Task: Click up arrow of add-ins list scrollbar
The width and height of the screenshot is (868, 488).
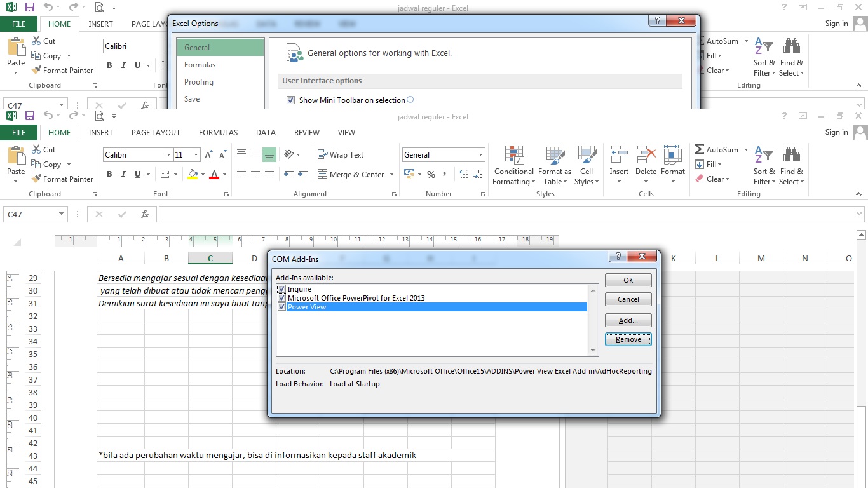Action: pos(593,290)
